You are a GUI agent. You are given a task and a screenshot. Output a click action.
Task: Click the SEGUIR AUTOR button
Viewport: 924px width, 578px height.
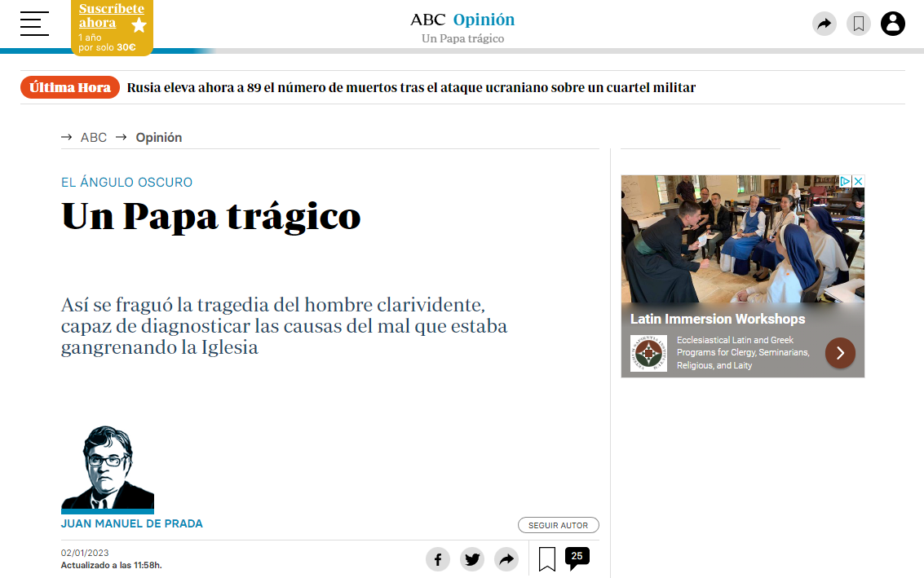[559, 525]
